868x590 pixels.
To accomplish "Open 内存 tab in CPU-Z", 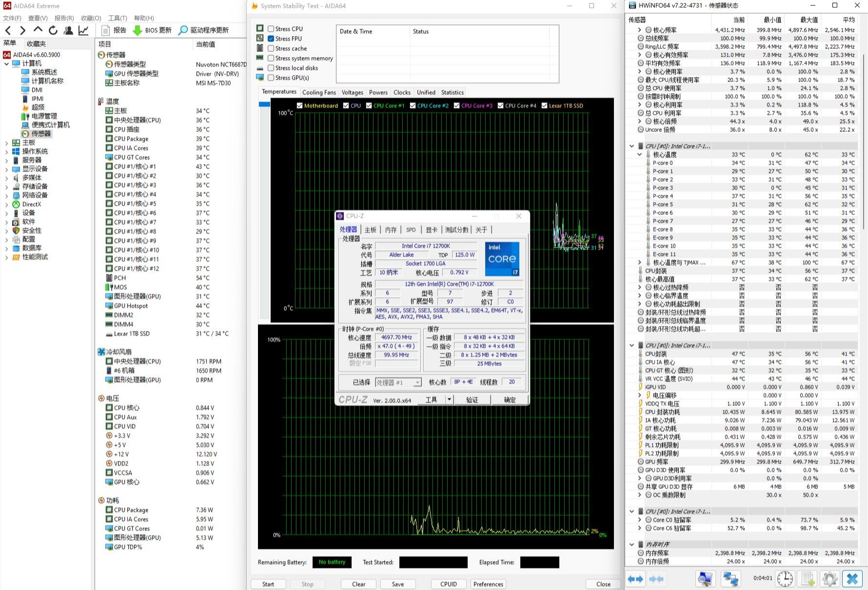I will [x=391, y=230].
